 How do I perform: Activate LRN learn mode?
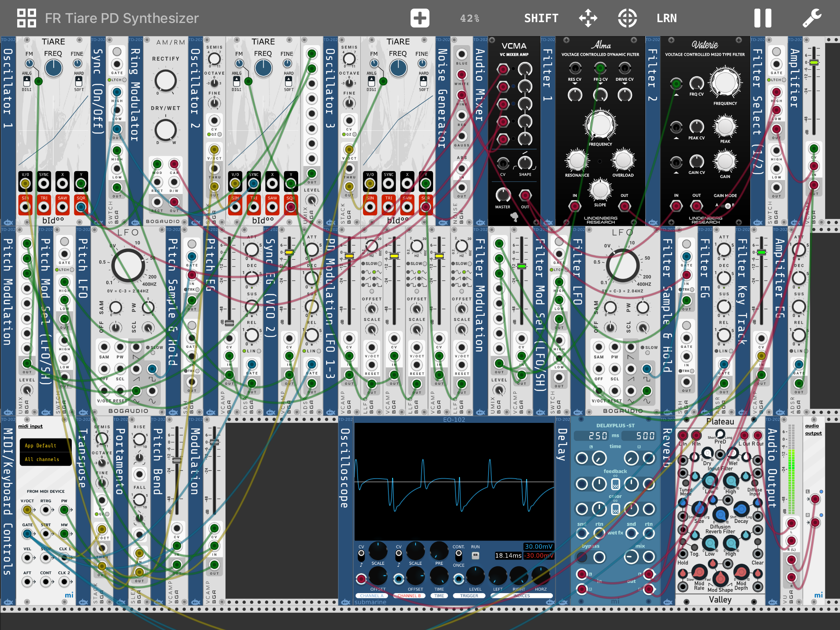[x=667, y=18]
